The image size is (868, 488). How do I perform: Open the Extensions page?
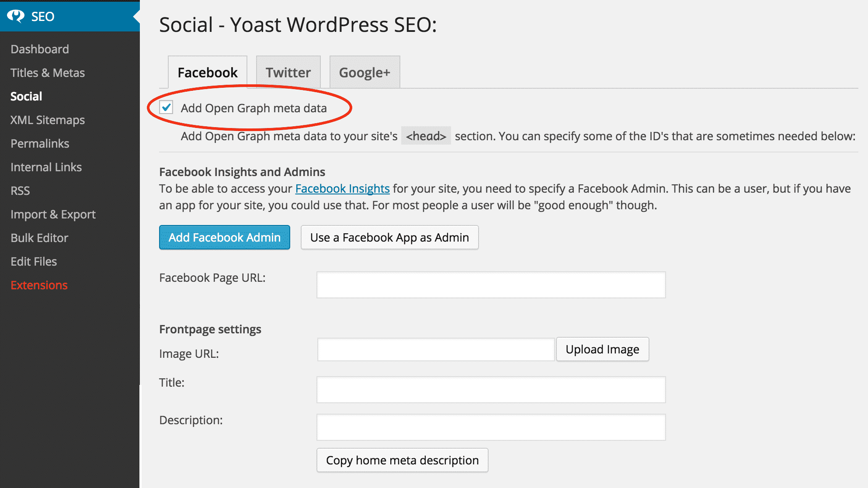coord(39,285)
